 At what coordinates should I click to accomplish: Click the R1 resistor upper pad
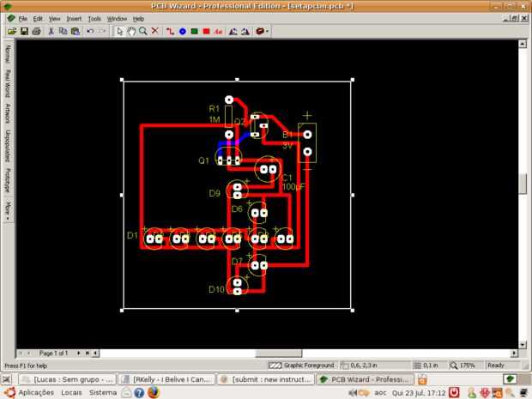click(x=229, y=100)
